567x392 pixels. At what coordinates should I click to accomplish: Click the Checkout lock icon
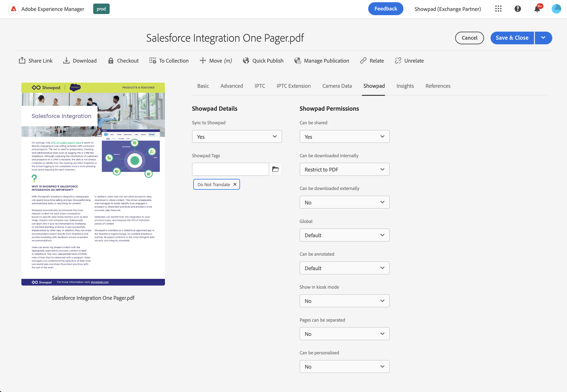point(111,60)
